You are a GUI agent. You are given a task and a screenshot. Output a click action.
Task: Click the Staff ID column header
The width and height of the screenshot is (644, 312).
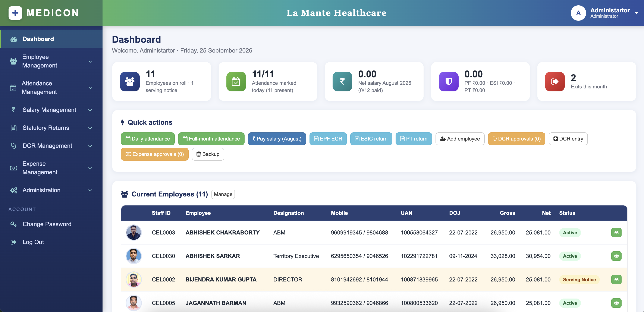click(x=161, y=213)
